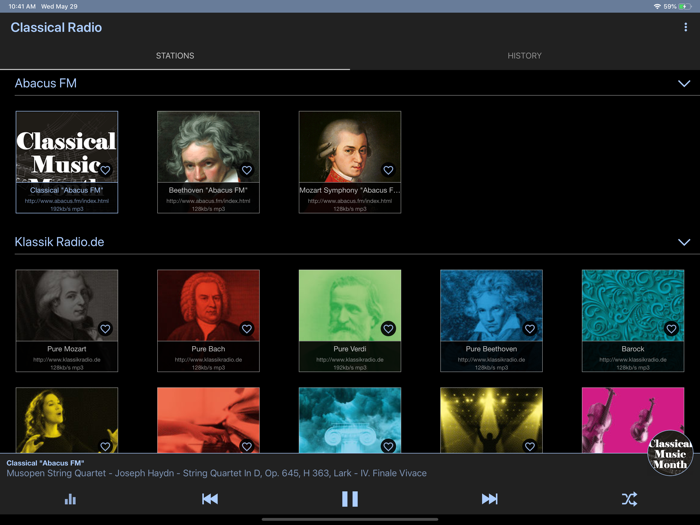Skip to the next station
This screenshot has width=700, height=525.
(x=490, y=499)
